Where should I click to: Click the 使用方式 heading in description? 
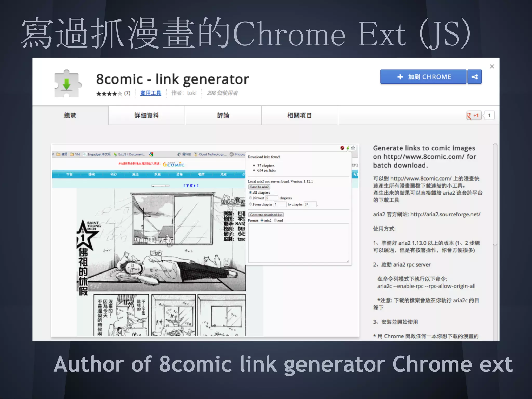(384, 229)
